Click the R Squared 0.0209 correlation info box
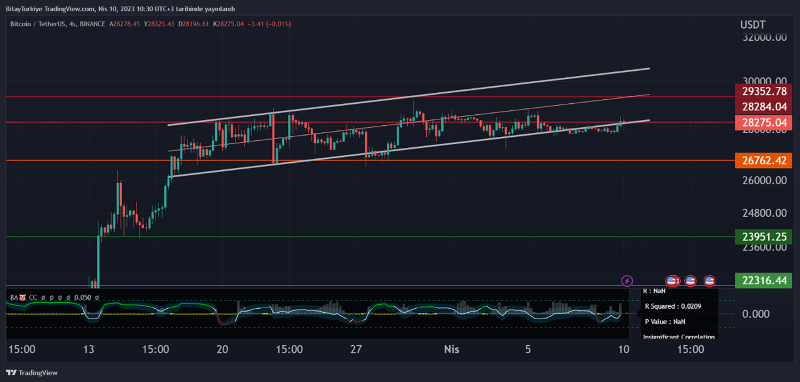Image resolution: width=800 pixels, height=382 pixels. 679,314
